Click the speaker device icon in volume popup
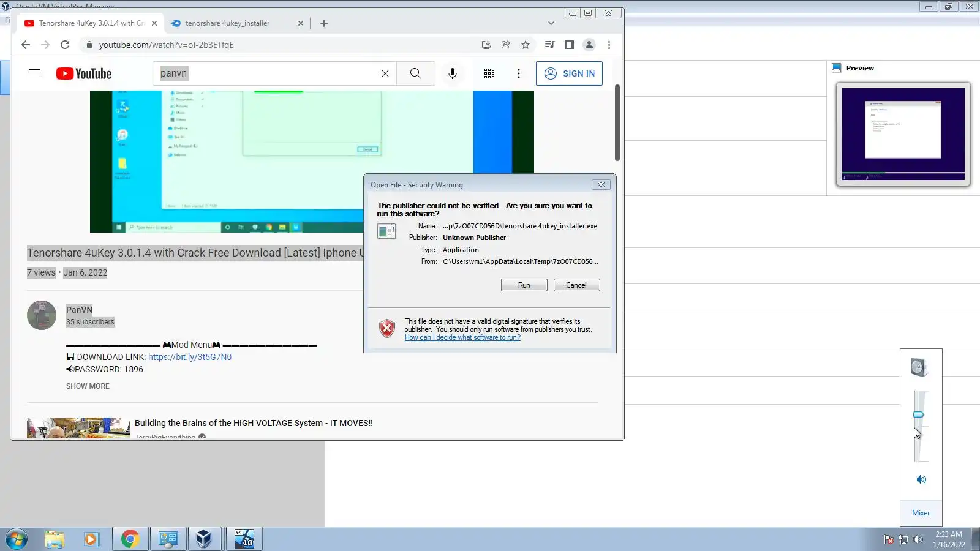 click(919, 367)
